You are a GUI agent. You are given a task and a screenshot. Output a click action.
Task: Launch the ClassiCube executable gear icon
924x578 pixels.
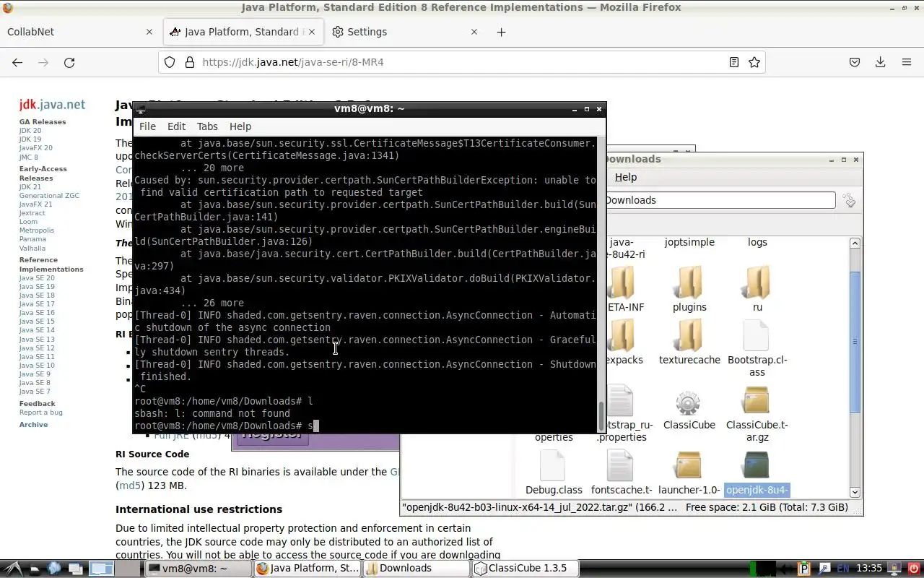(x=689, y=402)
